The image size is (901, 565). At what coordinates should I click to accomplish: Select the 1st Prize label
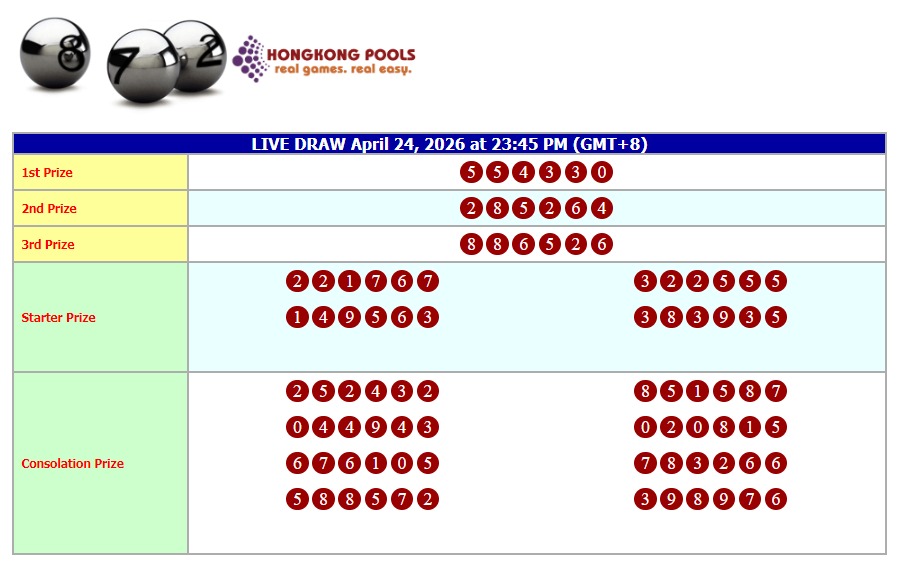[x=47, y=172]
